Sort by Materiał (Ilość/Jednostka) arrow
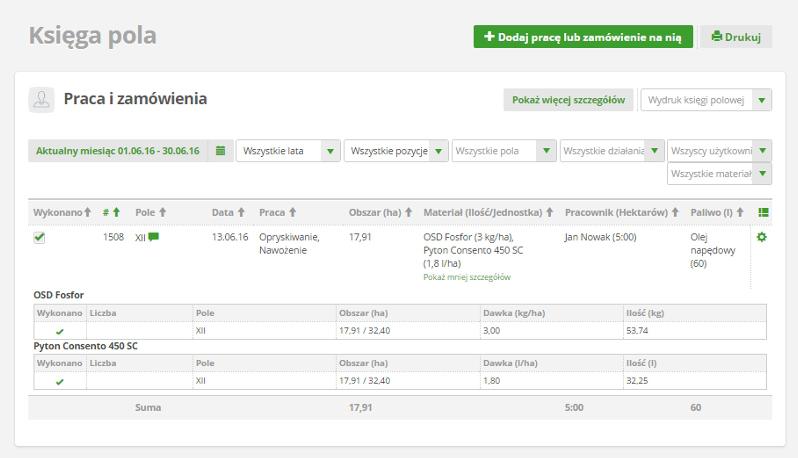798x458 pixels. [x=549, y=212]
